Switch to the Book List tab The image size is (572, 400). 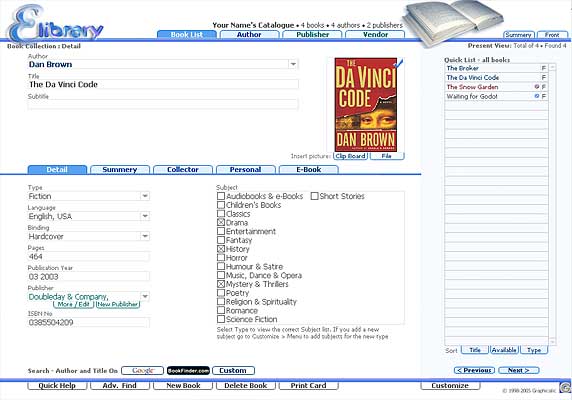point(187,35)
